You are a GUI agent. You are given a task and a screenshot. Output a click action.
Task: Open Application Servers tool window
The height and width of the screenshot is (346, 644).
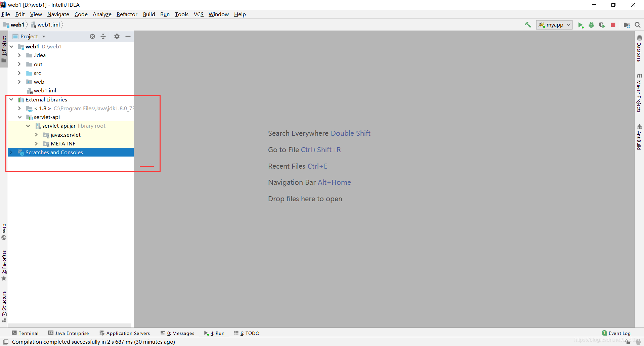[x=125, y=333]
